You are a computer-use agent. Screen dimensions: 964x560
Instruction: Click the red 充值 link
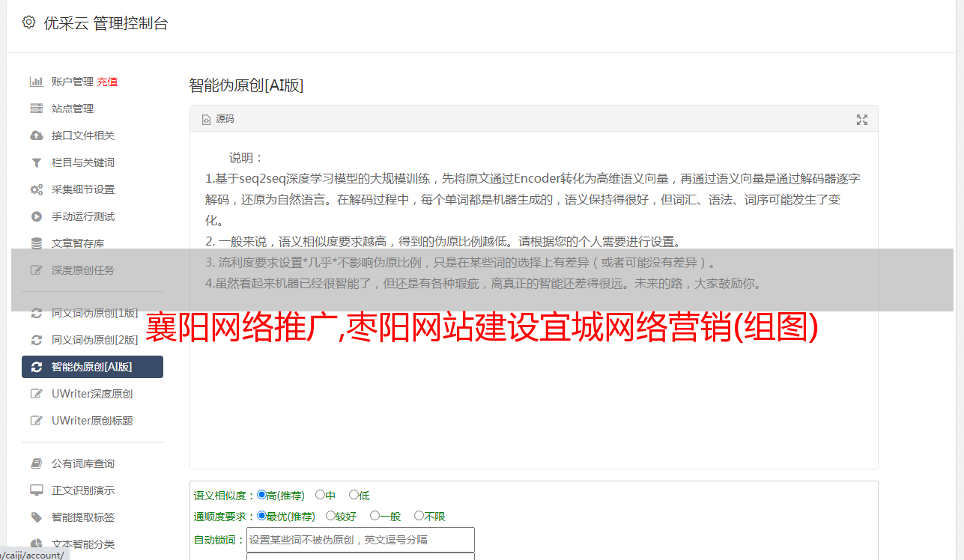click(107, 82)
